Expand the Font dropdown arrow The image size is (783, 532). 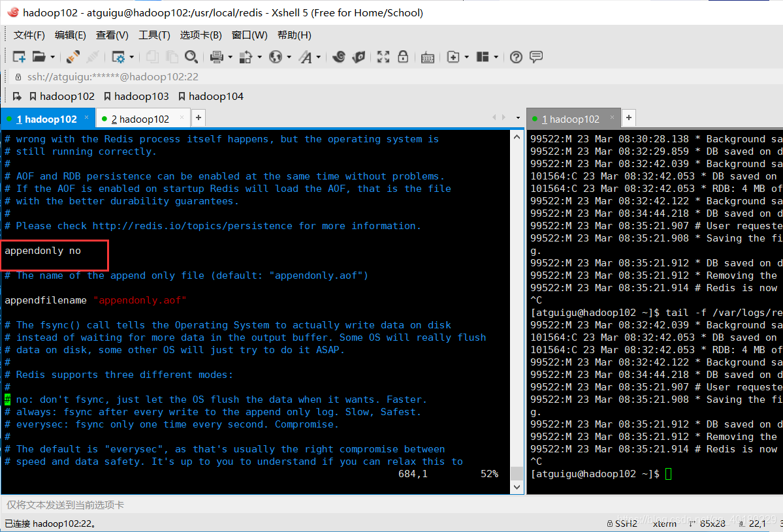pyautogui.click(x=319, y=57)
